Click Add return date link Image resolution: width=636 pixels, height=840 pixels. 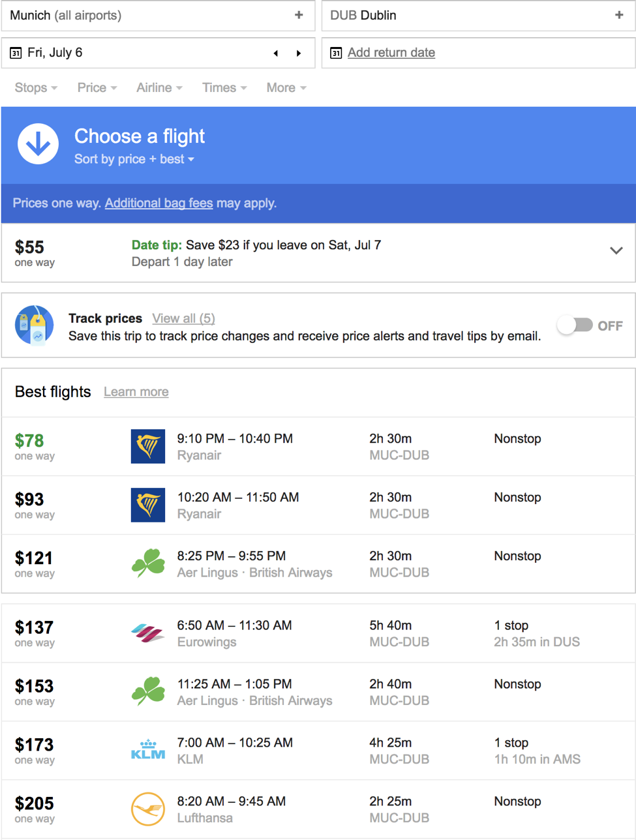[x=391, y=53]
